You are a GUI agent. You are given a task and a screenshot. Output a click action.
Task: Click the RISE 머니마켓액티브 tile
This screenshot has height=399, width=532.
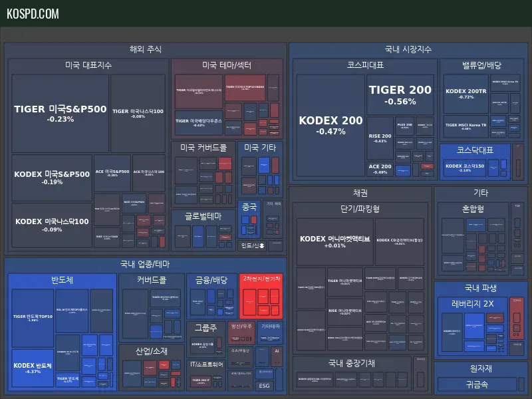click(x=344, y=311)
